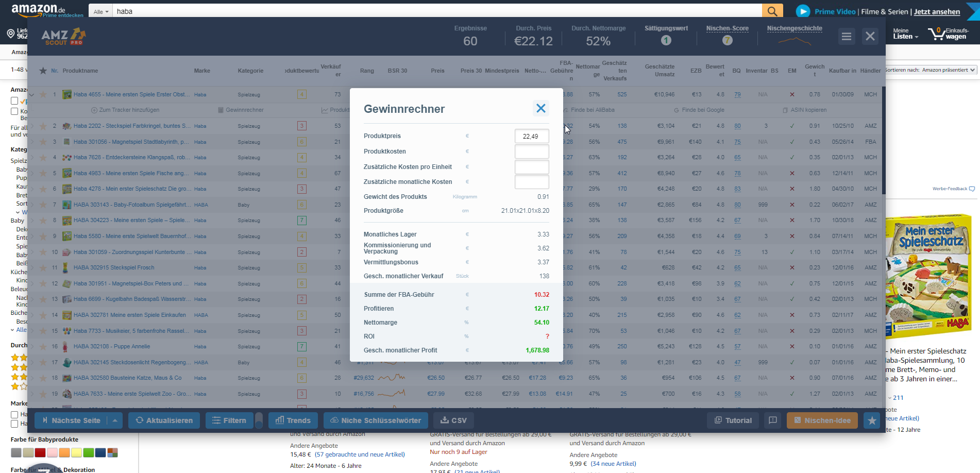Toggle the switch next to Filtern
The width and height of the screenshot is (980, 473).
pos(259,420)
